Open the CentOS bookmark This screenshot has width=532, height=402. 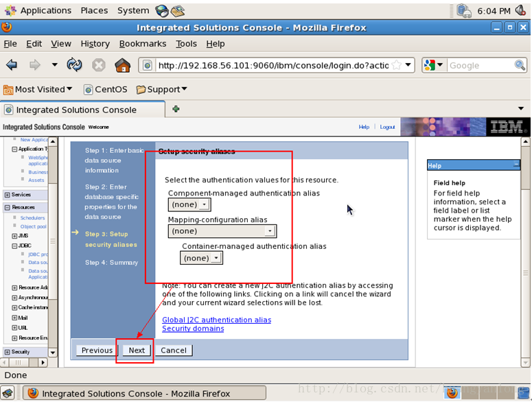(106, 89)
